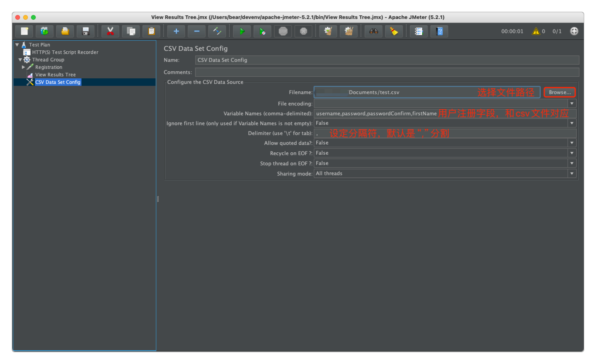Paste element using clipboard icon
The image size is (596, 364).
151,31
